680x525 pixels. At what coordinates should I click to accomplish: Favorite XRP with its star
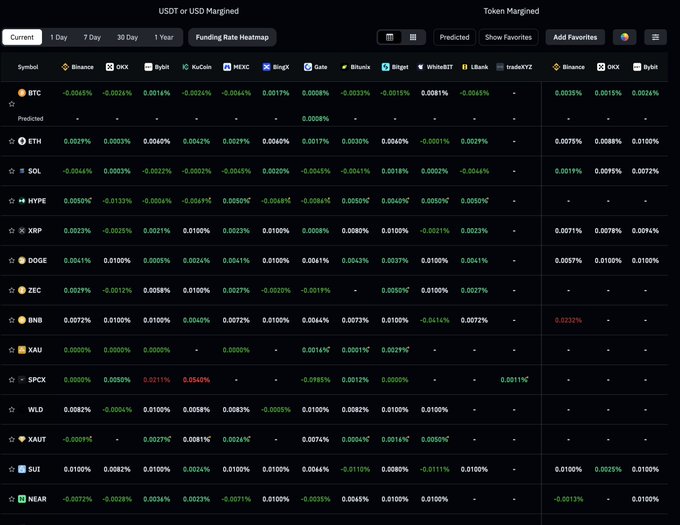click(x=12, y=231)
